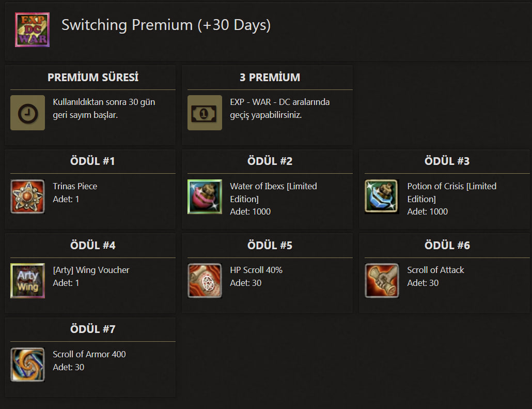The width and height of the screenshot is (532, 409).
Task: Select the Water of Ibexs potion icon
Action: coord(205,196)
